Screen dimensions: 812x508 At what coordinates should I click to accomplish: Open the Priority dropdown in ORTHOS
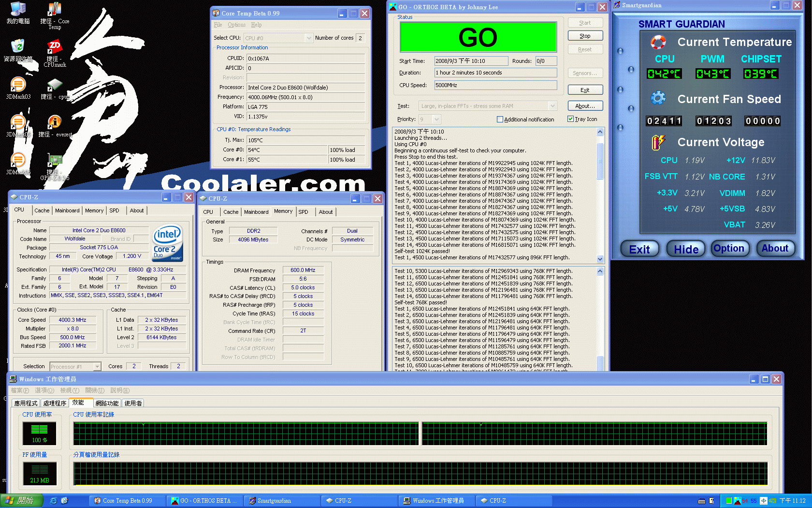(436, 120)
